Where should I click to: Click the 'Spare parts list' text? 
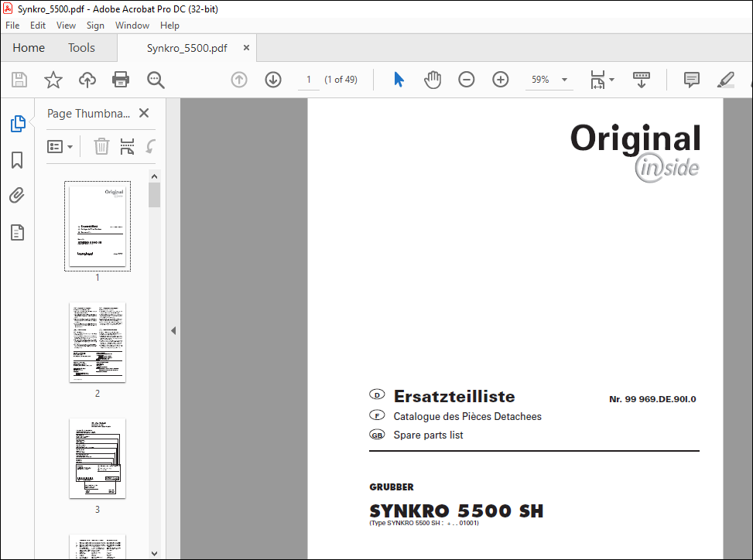point(429,435)
